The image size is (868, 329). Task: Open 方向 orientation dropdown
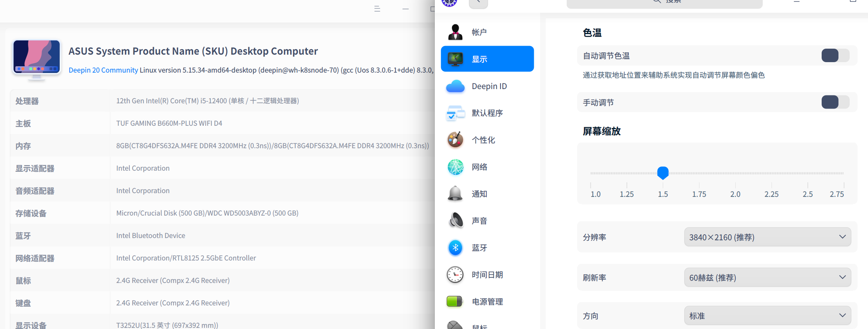pos(767,316)
